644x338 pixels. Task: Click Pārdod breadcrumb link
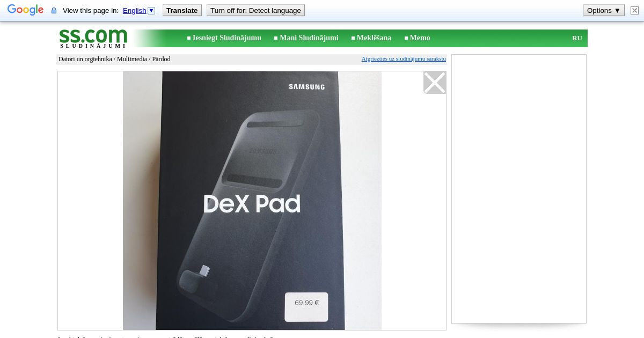tap(161, 59)
